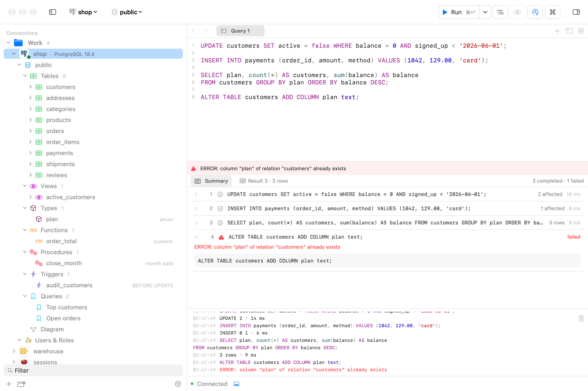This screenshot has height=391, width=588.
Task: Collapse the Tables group
Action: click(25, 76)
